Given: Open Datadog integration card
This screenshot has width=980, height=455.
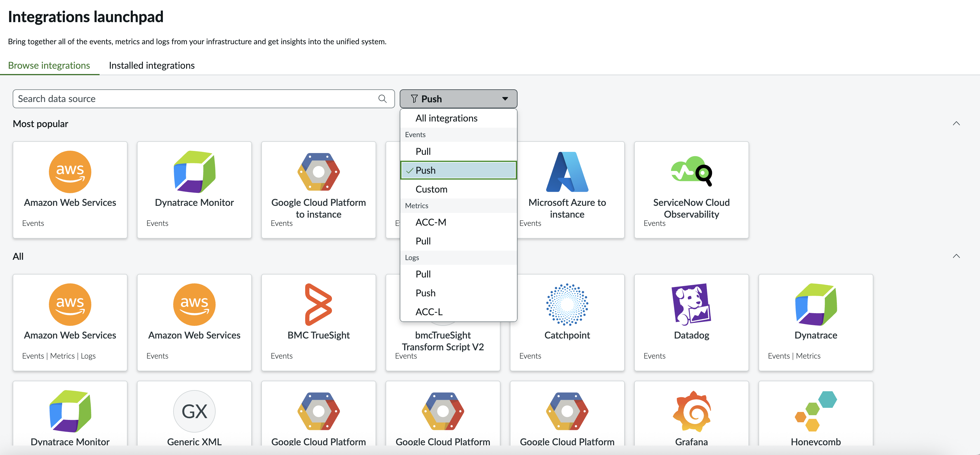Looking at the screenshot, I should 692,323.
